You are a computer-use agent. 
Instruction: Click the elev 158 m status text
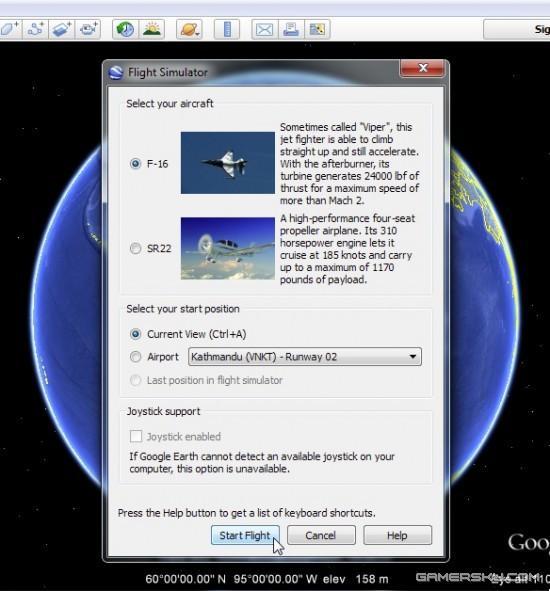355,579
